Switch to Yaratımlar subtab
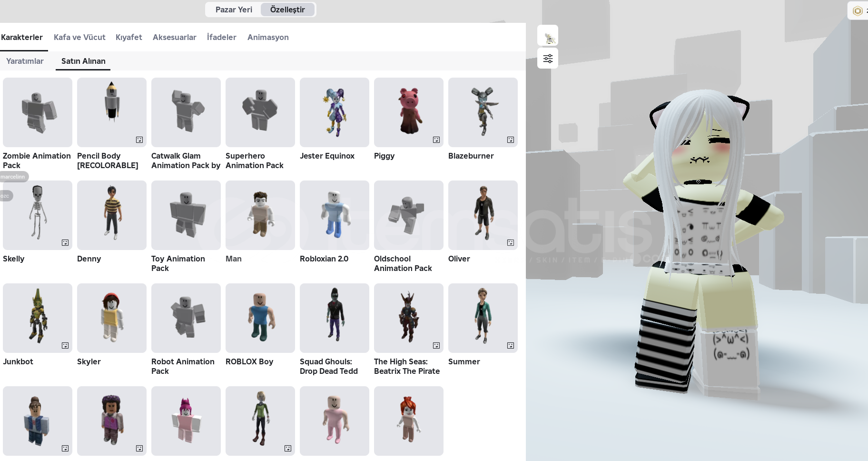The width and height of the screenshot is (868, 461). [x=25, y=61]
